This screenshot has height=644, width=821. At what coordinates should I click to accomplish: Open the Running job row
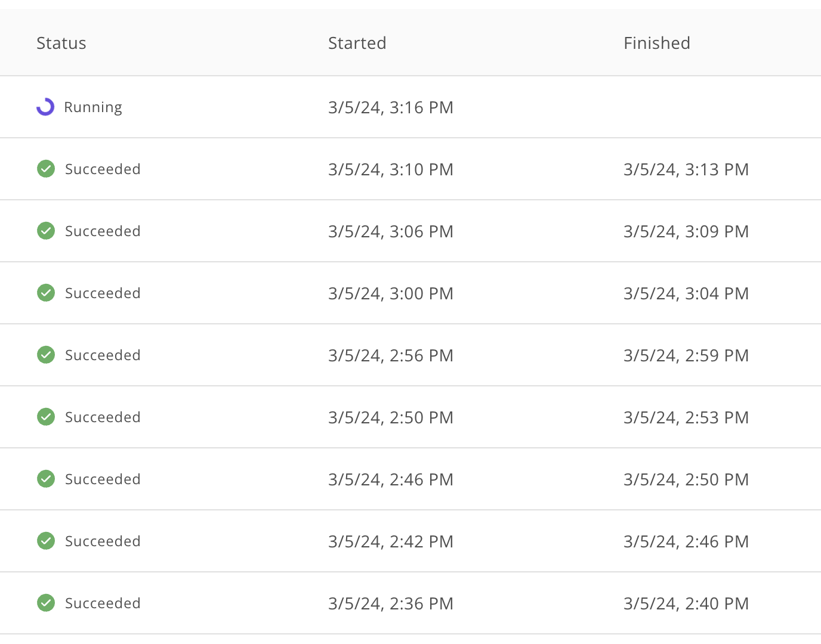410,107
